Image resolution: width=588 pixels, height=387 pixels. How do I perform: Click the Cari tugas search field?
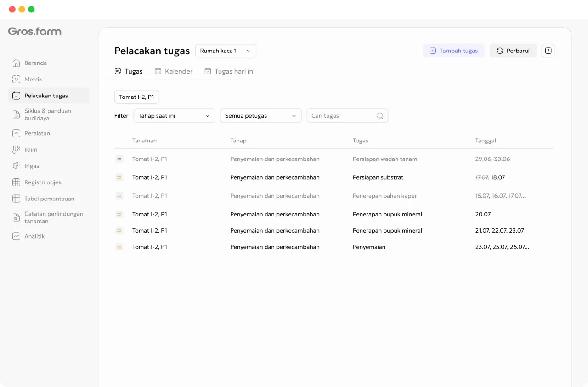[347, 116]
